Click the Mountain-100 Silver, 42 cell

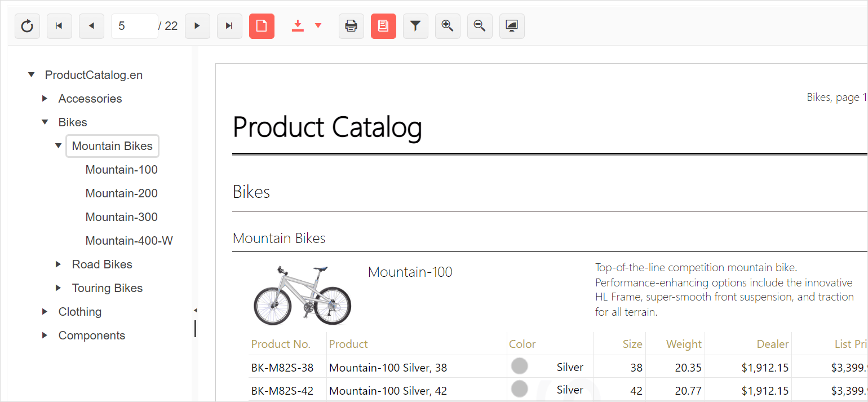[x=388, y=390]
